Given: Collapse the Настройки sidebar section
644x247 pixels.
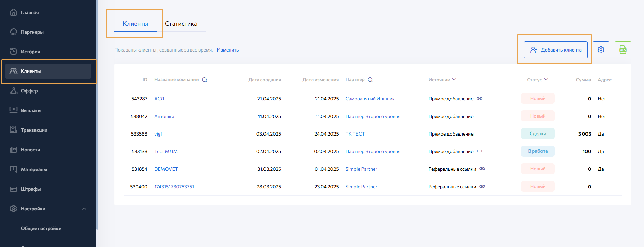Looking at the screenshot, I should [84, 209].
